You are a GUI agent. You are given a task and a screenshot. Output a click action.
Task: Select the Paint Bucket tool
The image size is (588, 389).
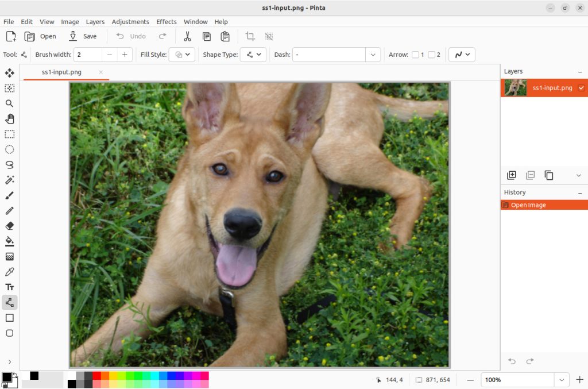9,241
